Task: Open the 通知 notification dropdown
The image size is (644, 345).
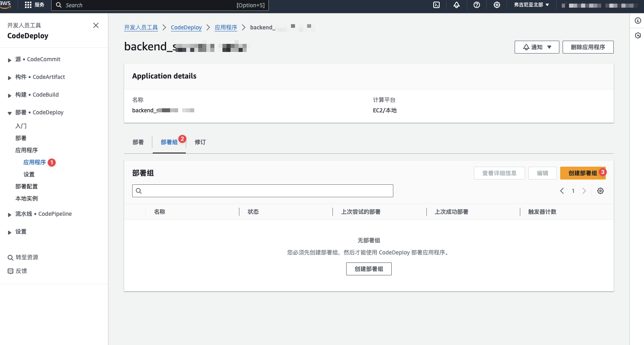Action: (x=537, y=47)
